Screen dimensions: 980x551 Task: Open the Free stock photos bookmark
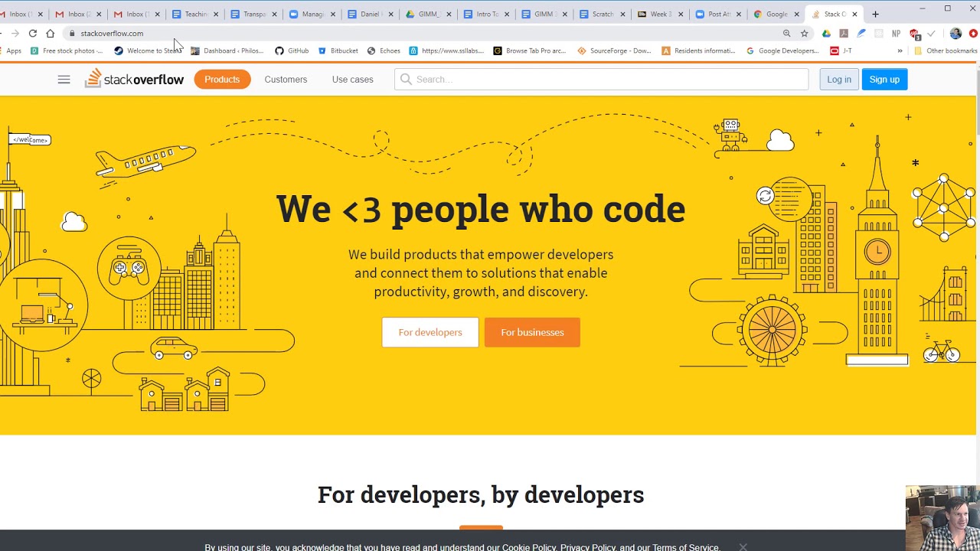tap(66, 51)
